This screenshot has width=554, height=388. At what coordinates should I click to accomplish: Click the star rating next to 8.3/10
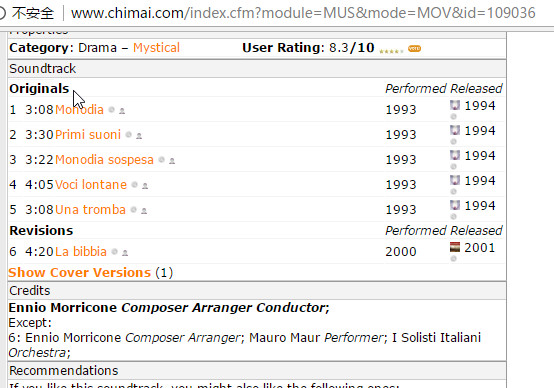(x=391, y=51)
